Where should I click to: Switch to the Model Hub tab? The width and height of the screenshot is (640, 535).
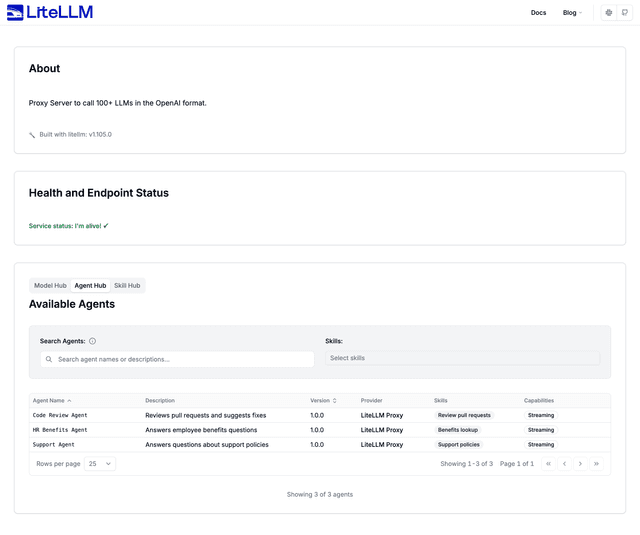(x=50, y=285)
